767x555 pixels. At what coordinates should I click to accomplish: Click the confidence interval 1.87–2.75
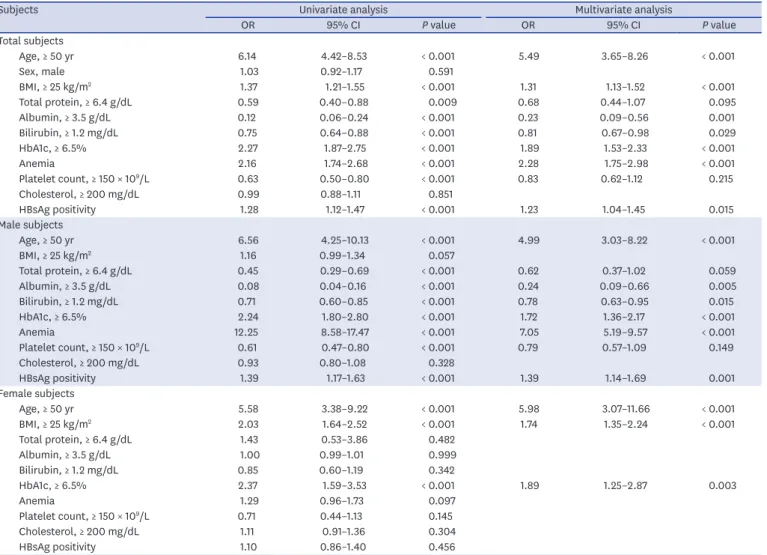pyautogui.click(x=345, y=148)
